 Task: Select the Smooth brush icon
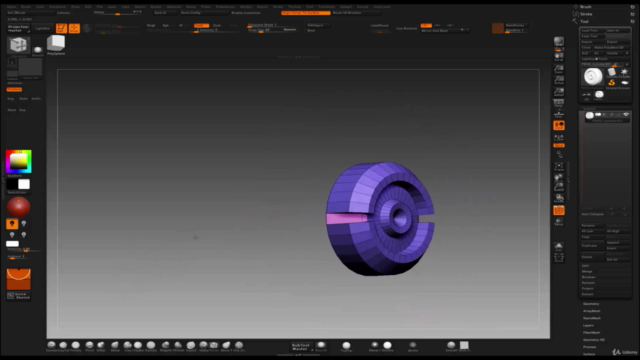451,346
